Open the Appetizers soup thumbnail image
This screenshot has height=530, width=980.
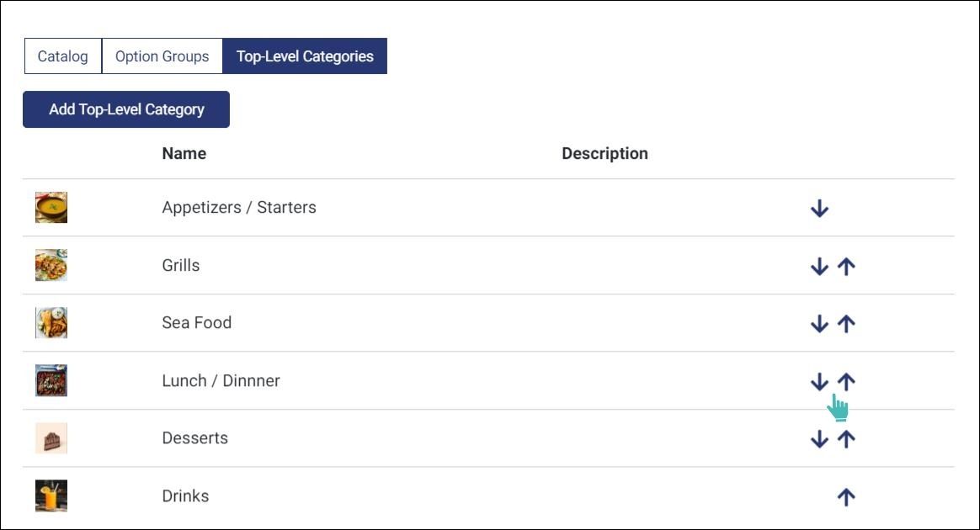coord(51,207)
